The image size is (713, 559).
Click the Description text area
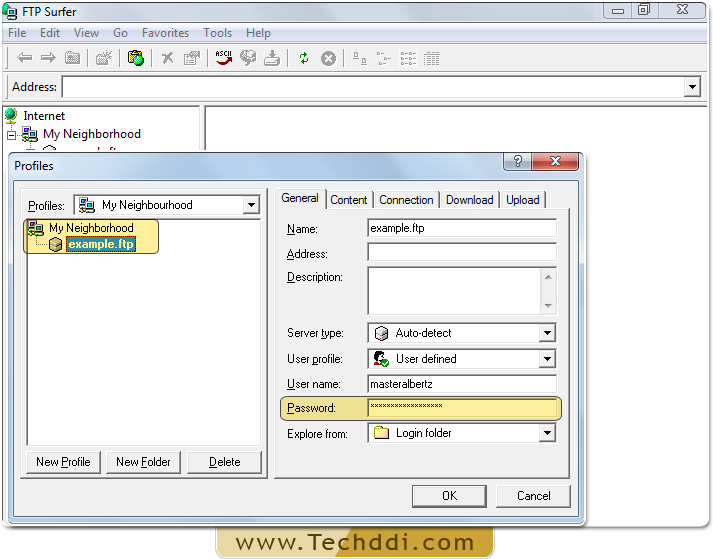[x=454, y=291]
